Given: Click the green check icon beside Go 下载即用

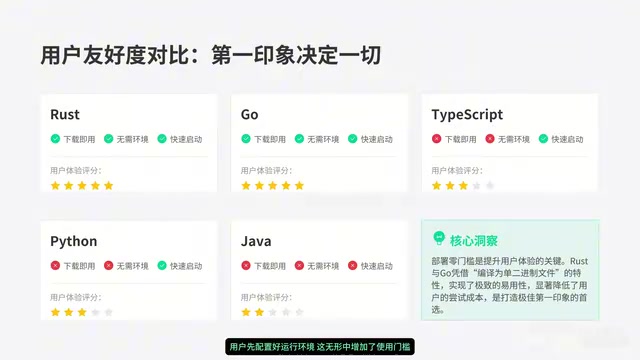Looking at the screenshot, I should coord(246,139).
